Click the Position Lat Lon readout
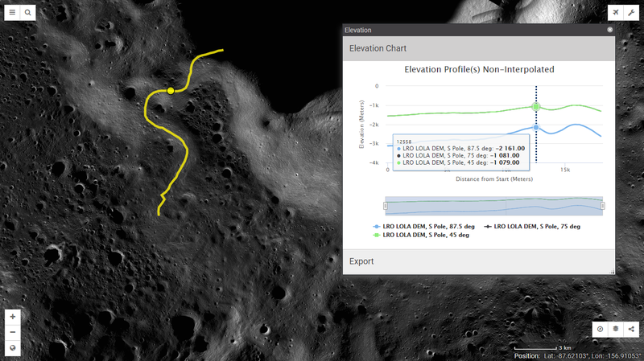 point(577,356)
